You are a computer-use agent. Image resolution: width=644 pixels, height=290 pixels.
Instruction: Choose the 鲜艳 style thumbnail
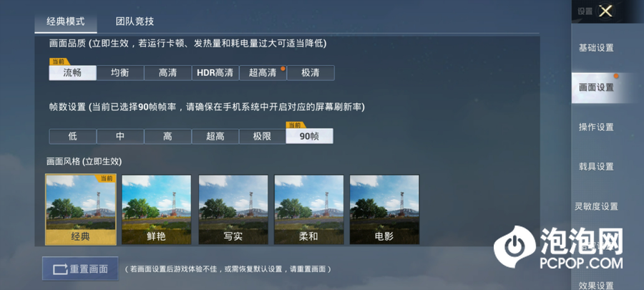(157, 210)
